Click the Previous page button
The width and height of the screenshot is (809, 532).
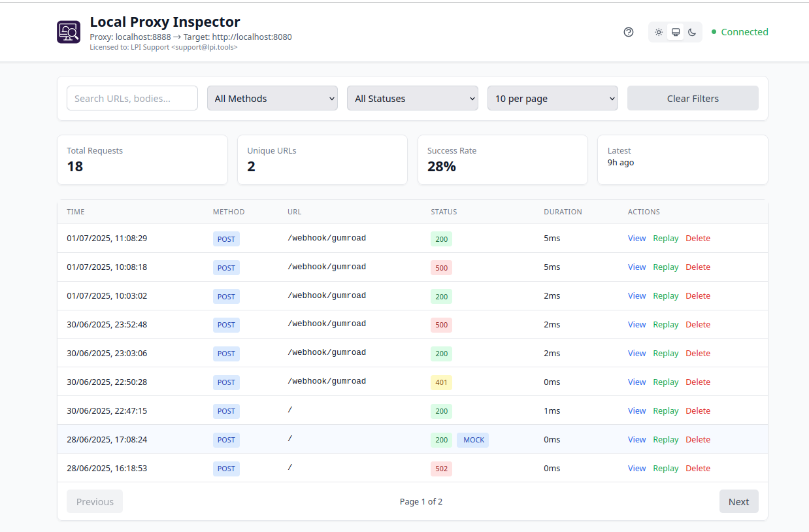point(95,501)
